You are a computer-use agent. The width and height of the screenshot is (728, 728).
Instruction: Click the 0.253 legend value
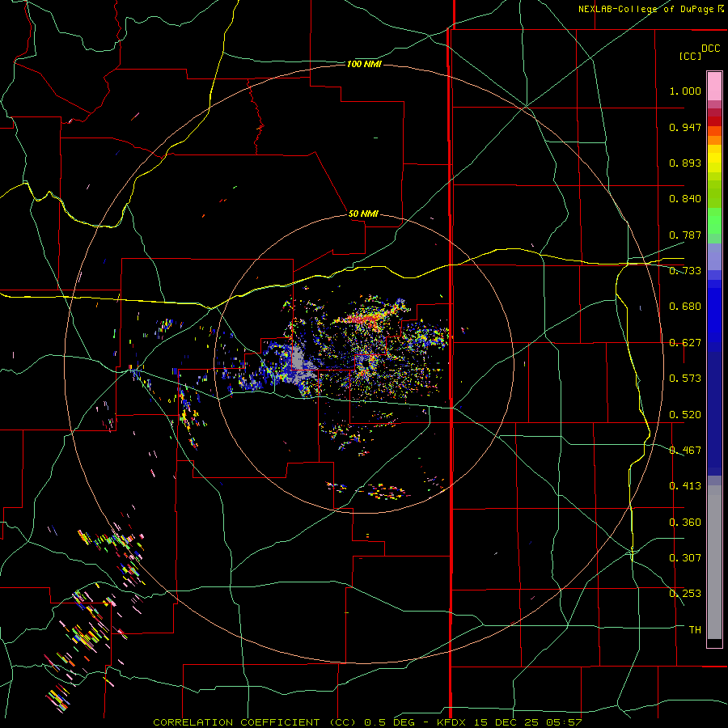coord(685,594)
